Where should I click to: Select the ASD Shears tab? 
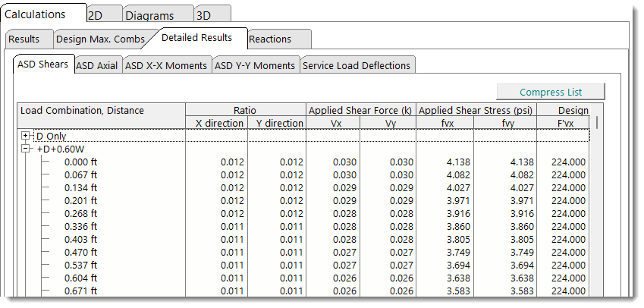click(x=44, y=64)
